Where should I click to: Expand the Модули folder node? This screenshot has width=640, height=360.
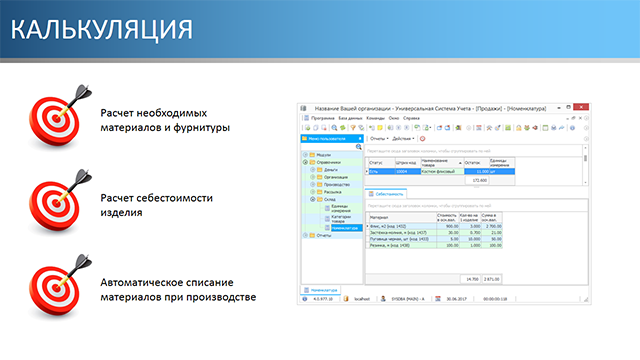(305, 155)
